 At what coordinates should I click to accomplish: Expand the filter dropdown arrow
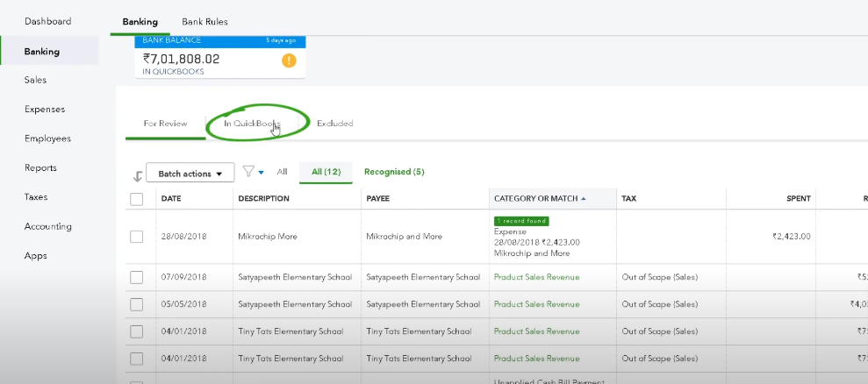pyautogui.click(x=261, y=173)
